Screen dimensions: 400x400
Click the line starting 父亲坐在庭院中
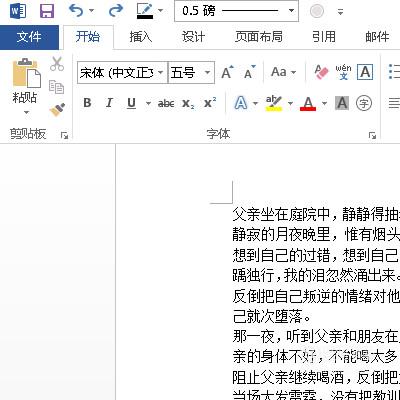coord(316,214)
